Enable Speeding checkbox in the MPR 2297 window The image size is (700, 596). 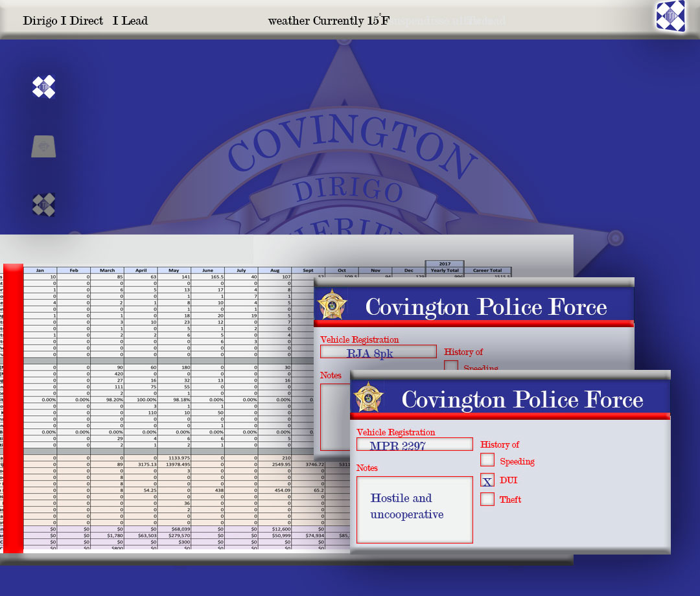pyautogui.click(x=487, y=460)
